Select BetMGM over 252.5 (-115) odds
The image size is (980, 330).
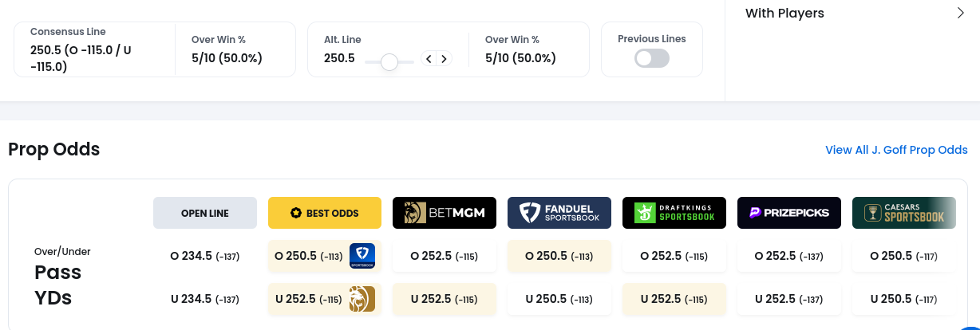click(445, 256)
